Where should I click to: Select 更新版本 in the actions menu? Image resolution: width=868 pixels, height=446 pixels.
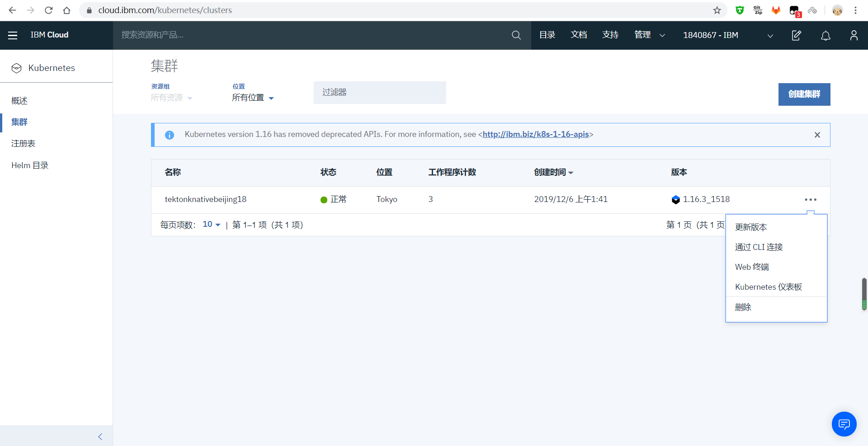coord(751,227)
